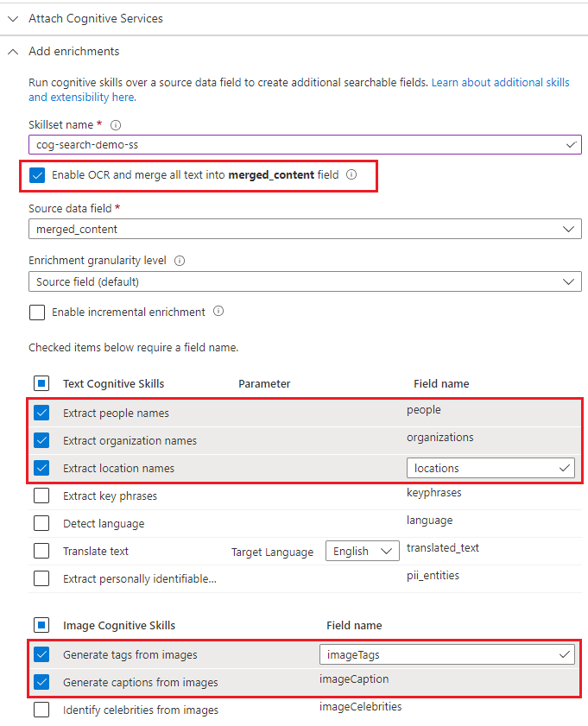Image resolution: width=588 pixels, height=726 pixels.
Task: Click Enrichment granularity level info icon
Action: (x=180, y=261)
